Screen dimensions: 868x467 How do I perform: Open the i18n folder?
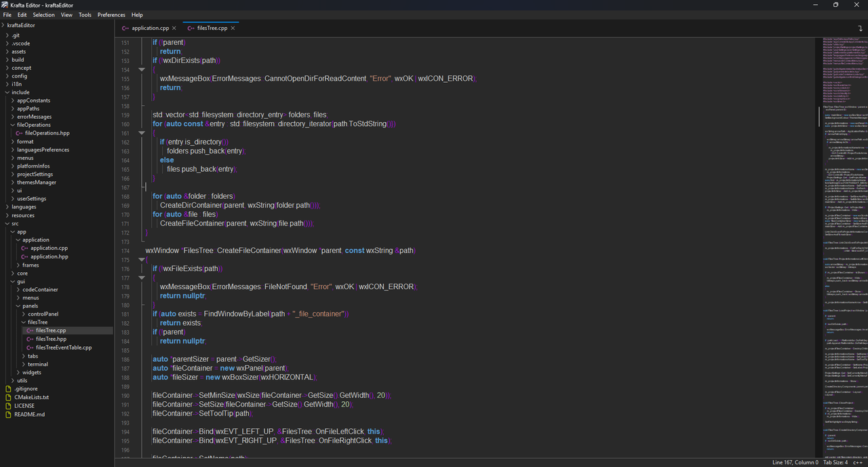17,84
